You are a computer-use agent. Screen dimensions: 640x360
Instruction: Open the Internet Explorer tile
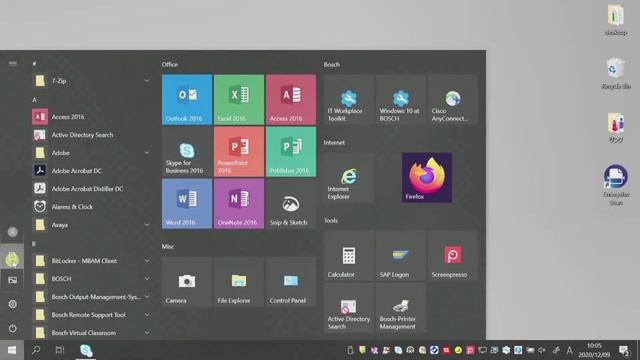[349, 178]
